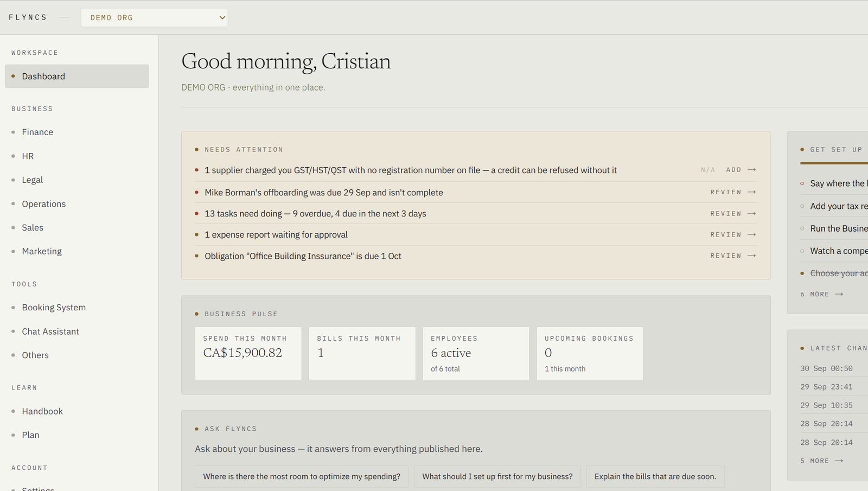The width and height of the screenshot is (868, 491).
Task: Open the '29 Sep 23:41' change entry
Action: [826, 387]
